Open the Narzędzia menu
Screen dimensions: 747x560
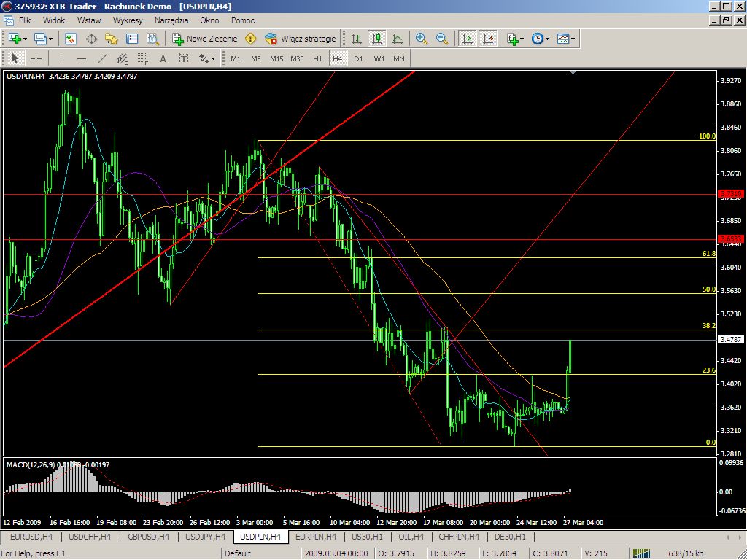coord(171,20)
